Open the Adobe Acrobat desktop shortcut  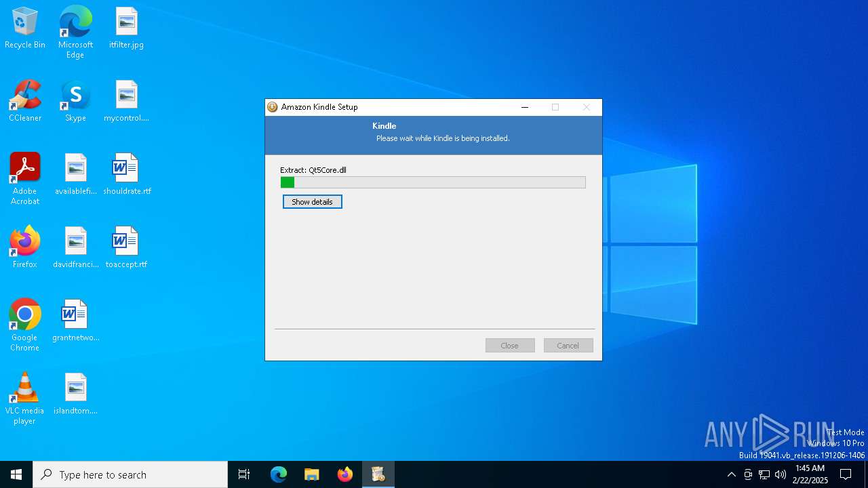pyautogui.click(x=25, y=179)
